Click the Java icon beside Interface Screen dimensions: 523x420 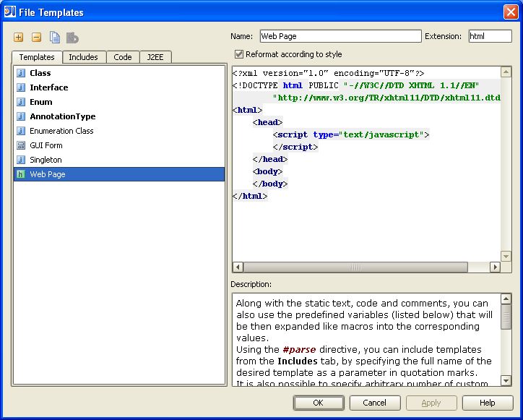[21, 87]
